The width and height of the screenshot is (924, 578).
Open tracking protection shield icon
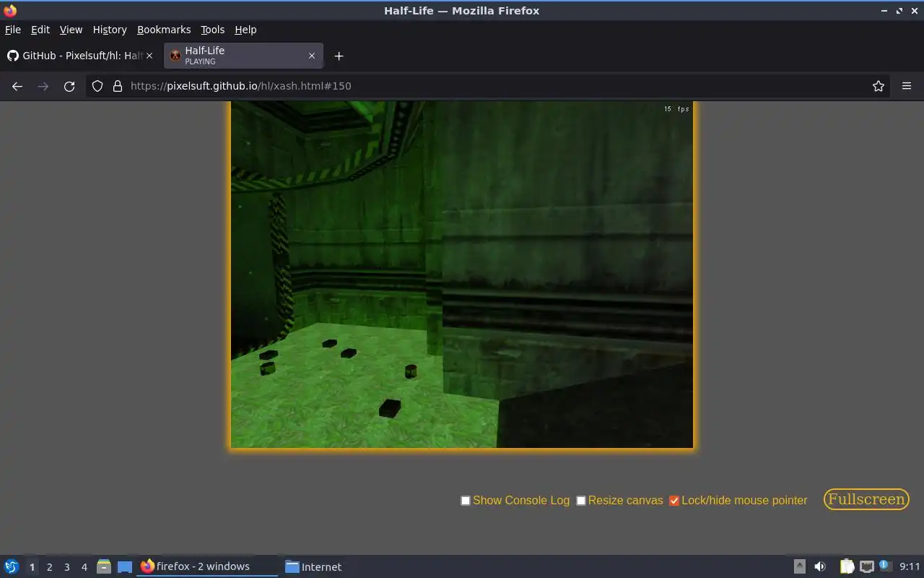[x=97, y=86]
